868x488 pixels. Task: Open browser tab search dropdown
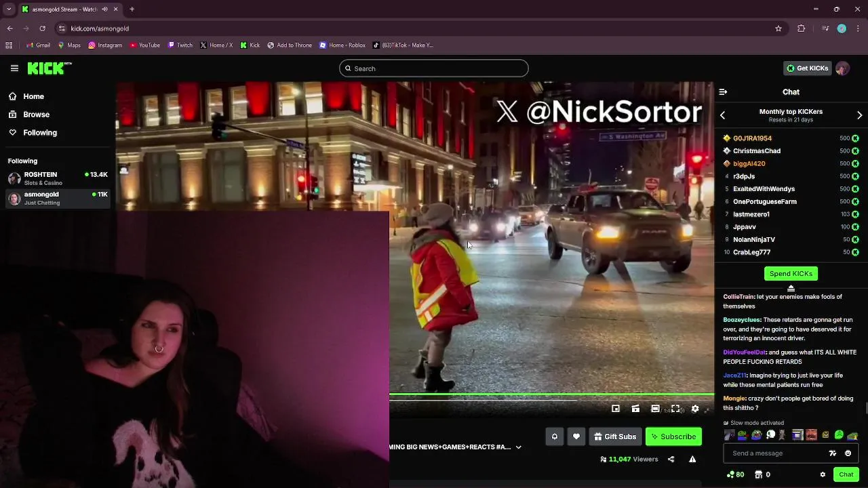(x=9, y=9)
